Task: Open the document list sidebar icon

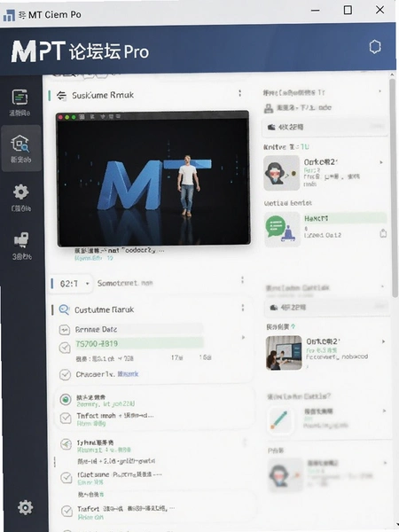Action: point(20,98)
